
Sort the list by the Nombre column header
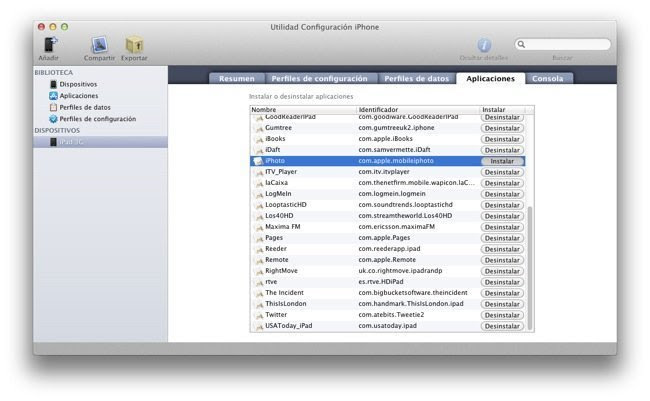(x=303, y=109)
